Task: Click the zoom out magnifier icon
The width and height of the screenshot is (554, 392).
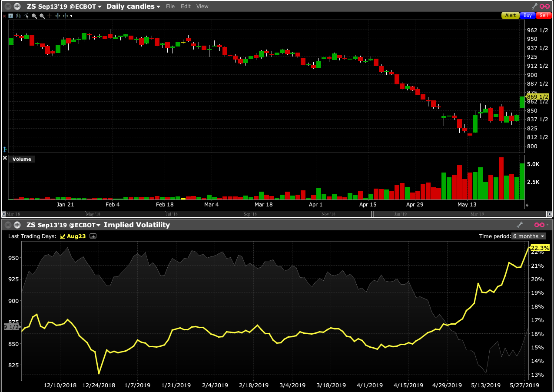Action: [42, 16]
